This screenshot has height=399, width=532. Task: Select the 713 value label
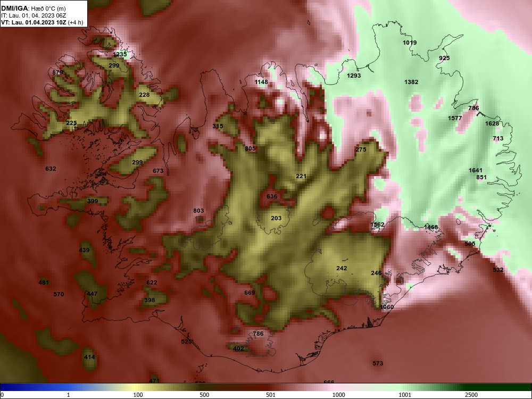point(498,138)
